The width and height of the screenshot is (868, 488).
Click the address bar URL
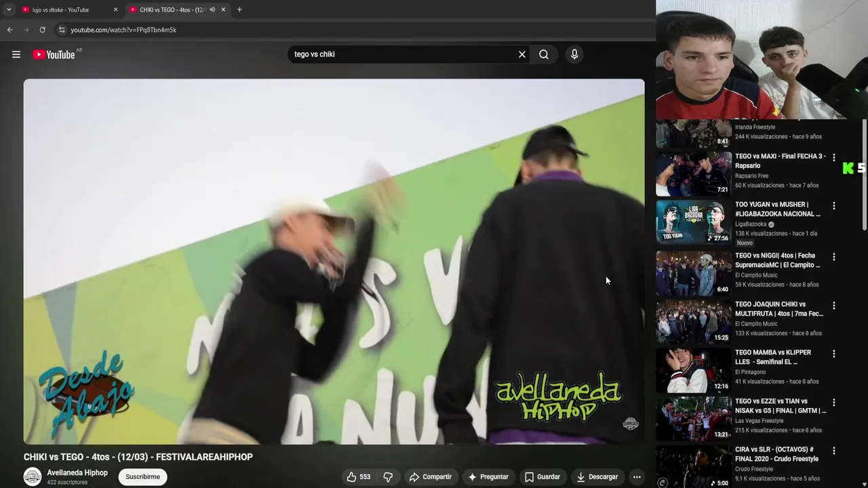click(x=123, y=30)
